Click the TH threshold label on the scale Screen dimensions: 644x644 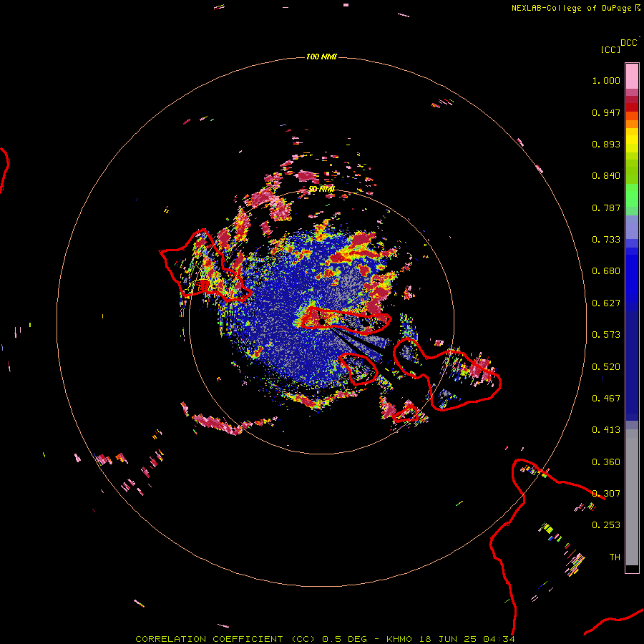tap(615, 557)
